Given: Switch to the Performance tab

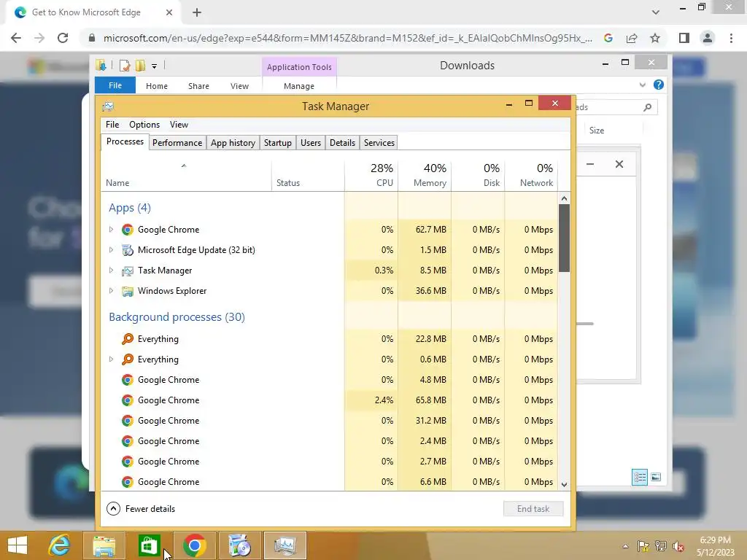Looking at the screenshot, I should tap(177, 143).
